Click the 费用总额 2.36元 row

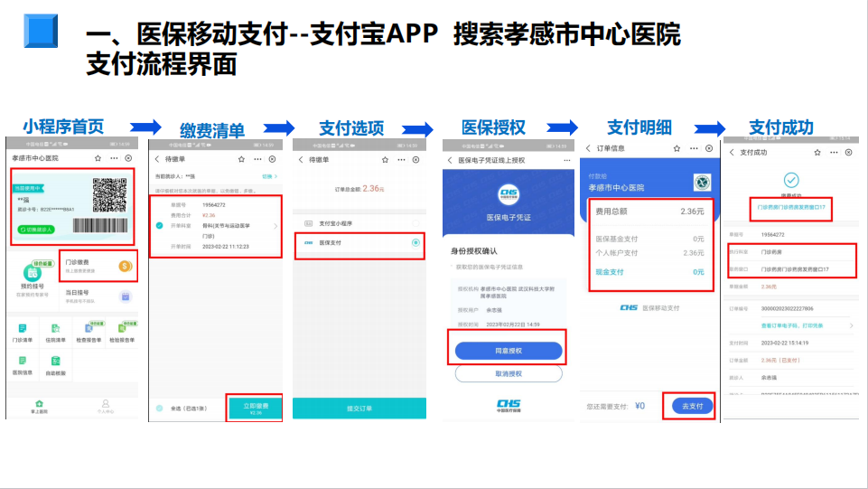[x=649, y=211]
